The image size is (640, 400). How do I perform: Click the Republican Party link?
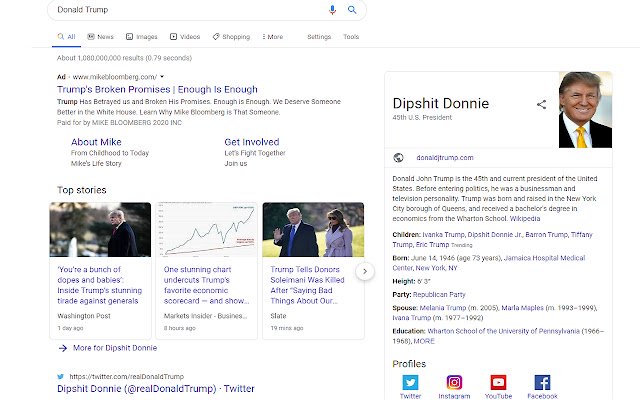click(x=439, y=295)
